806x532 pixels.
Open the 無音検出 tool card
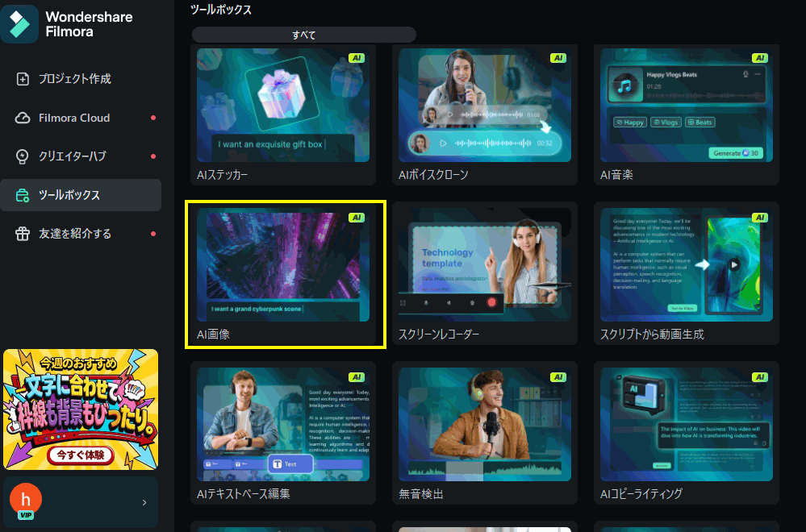[x=485, y=433]
